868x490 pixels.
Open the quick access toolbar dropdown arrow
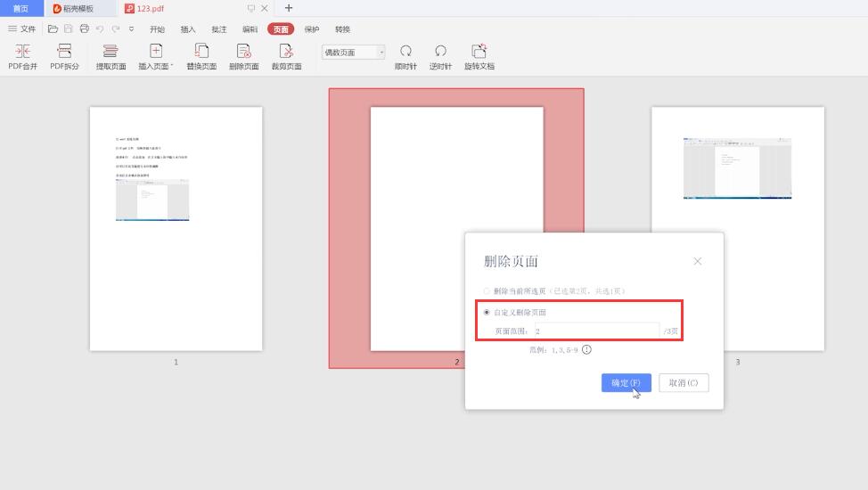pos(131,29)
